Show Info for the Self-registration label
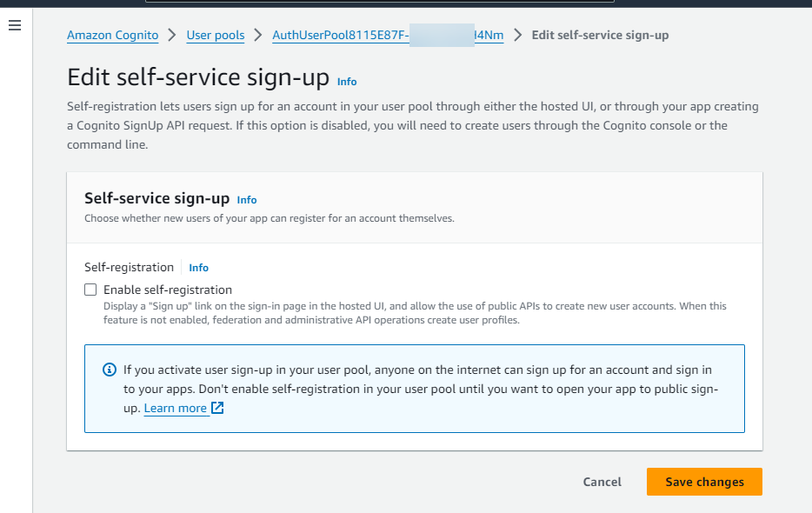Image resolution: width=812 pixels, height=513 pixels. pyautogui.click(x=198, y=268)
